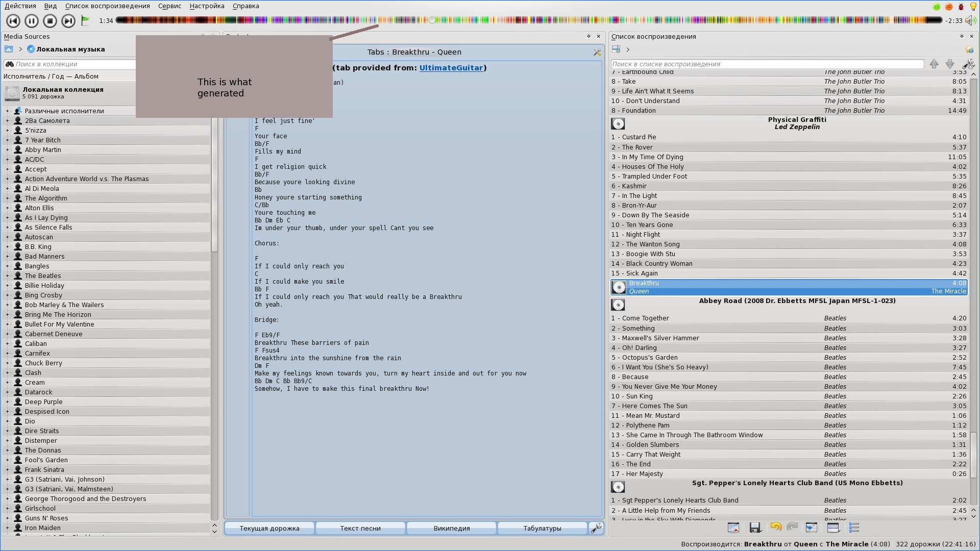Click the playlist search field
Screen dimensions: 980x551
pos(768,64)
